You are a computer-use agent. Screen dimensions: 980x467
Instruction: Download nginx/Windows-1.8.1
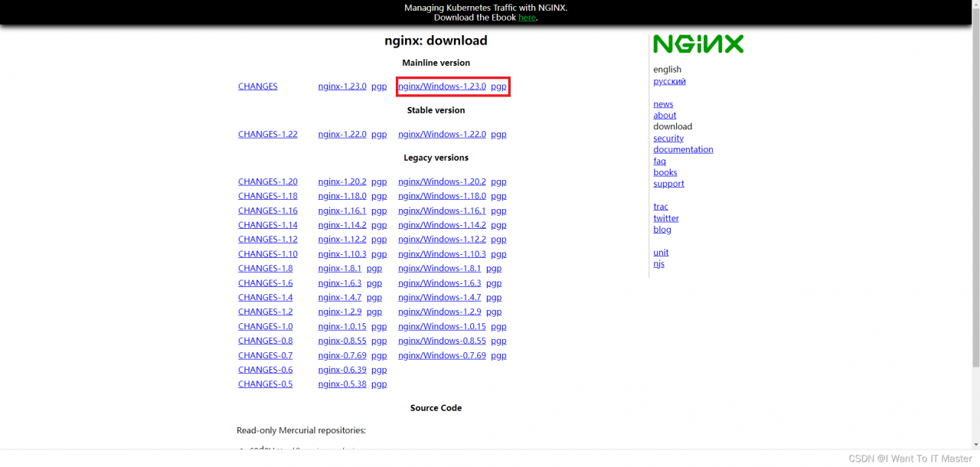[439, 269]
